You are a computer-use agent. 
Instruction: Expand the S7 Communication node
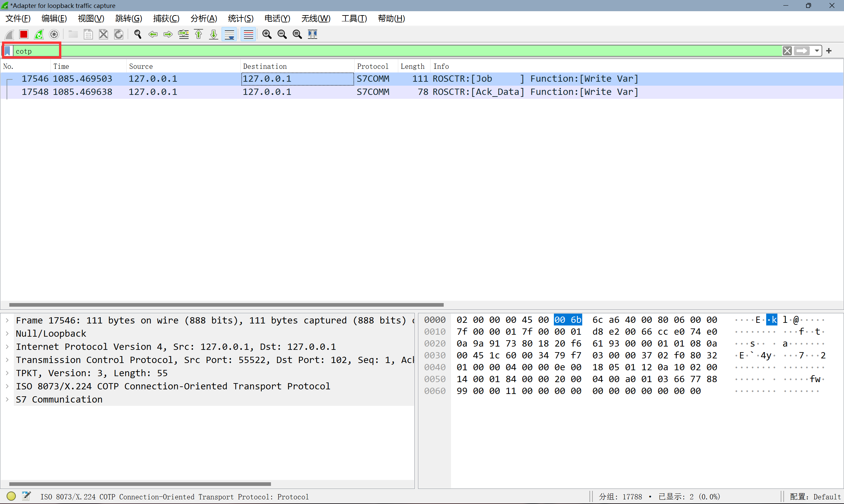[7, 400]
